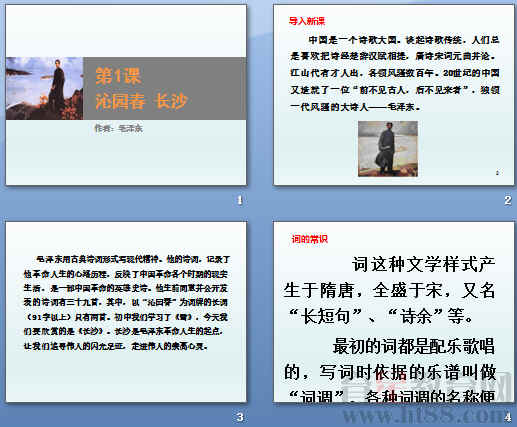Click slide number label 2
This screenshot has width=517, height=427.
tap(507, 200)
